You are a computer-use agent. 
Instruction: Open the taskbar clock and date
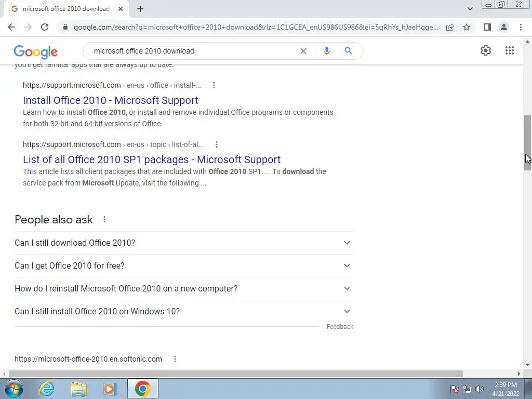coord(506,389)
